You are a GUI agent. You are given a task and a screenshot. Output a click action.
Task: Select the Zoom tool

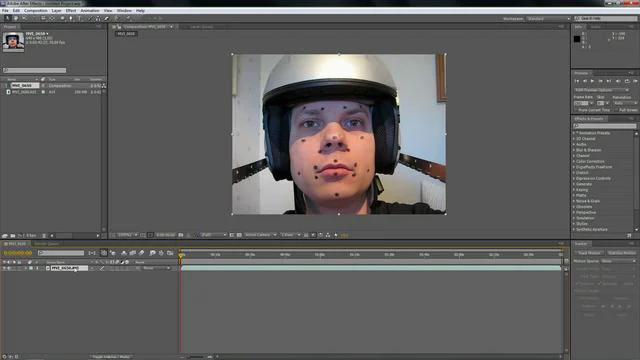pyautogui.click(x=24, y=18)
